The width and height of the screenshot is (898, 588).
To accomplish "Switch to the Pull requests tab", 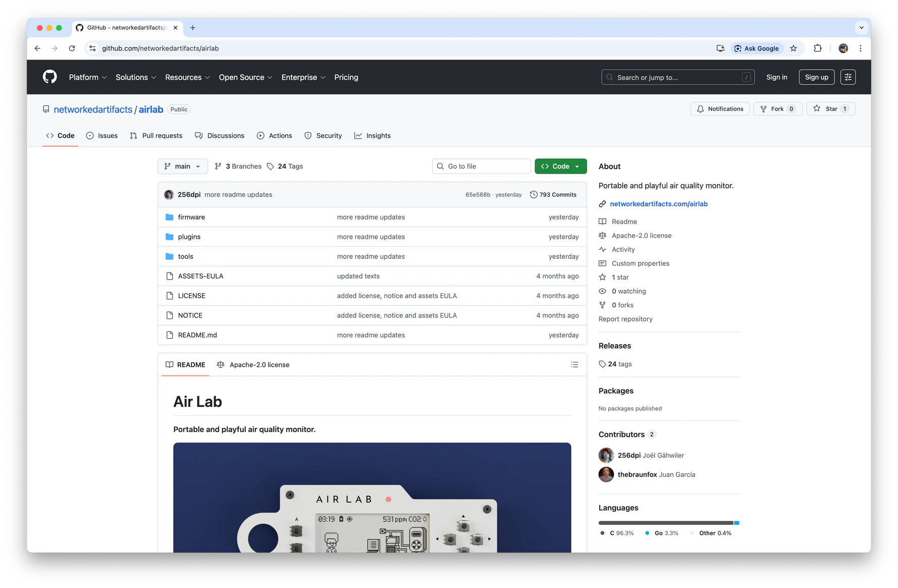I will [x=156, y=136].
